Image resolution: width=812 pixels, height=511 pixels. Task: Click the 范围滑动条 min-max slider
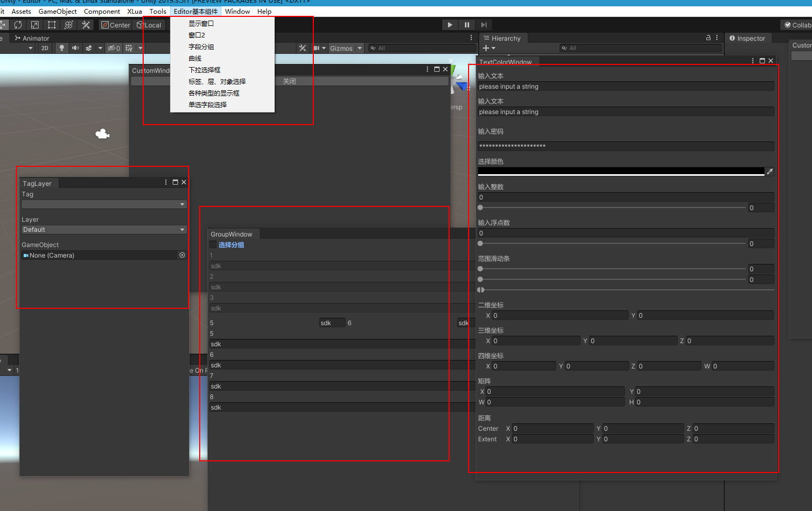(x=626, y=290)
